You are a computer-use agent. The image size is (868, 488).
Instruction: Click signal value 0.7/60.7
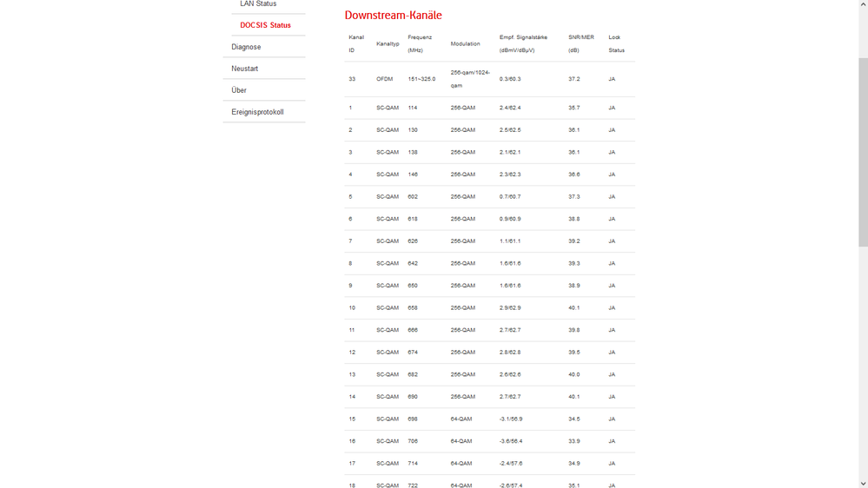point(510,196)
